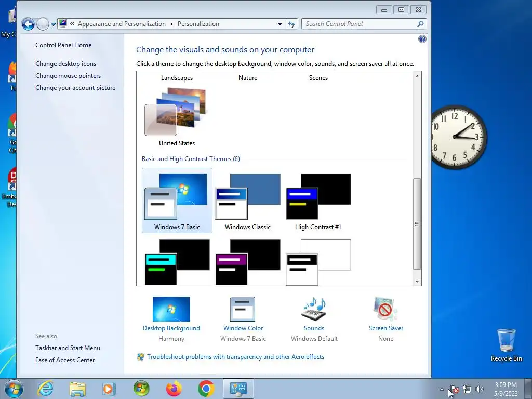Open the volume speaker tray icon
This screenshot has width=532, height=399.
click(480, 389)
